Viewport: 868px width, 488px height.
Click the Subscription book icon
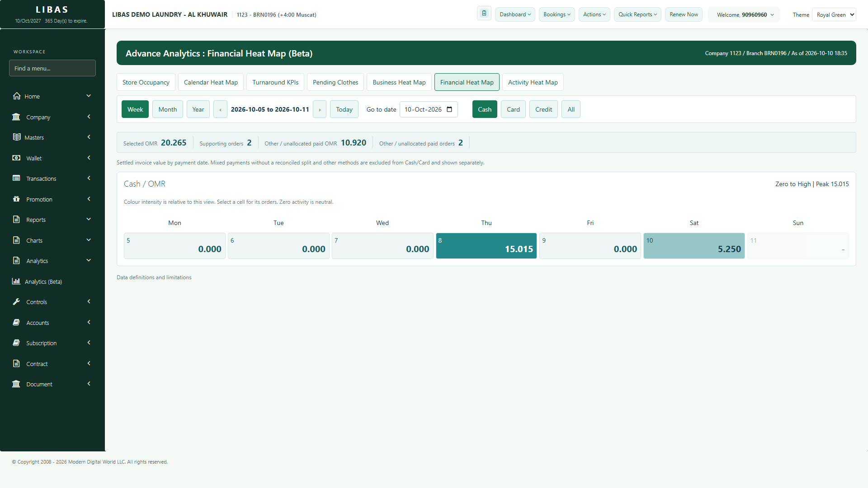(x=16, y=343)
